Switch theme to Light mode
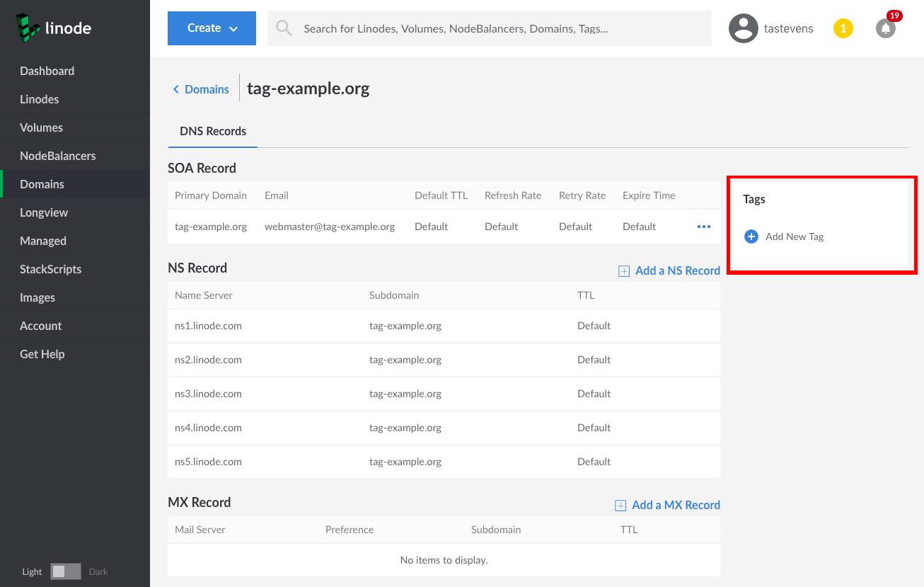The height and width of the screenshot is (587, 924). [x=32, y=571]
